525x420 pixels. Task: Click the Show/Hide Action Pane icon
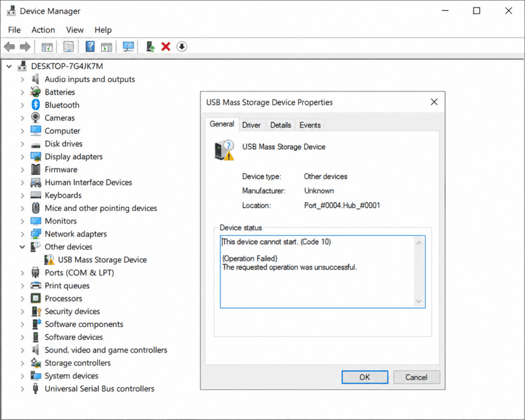(x=106, y=47)
